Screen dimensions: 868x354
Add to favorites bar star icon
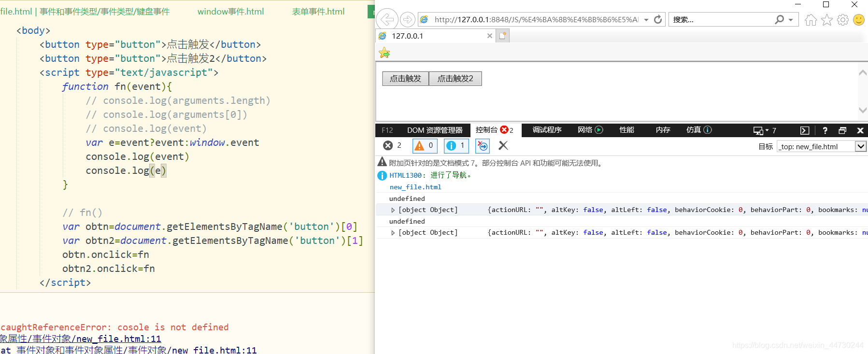click(x=384, y=53)
